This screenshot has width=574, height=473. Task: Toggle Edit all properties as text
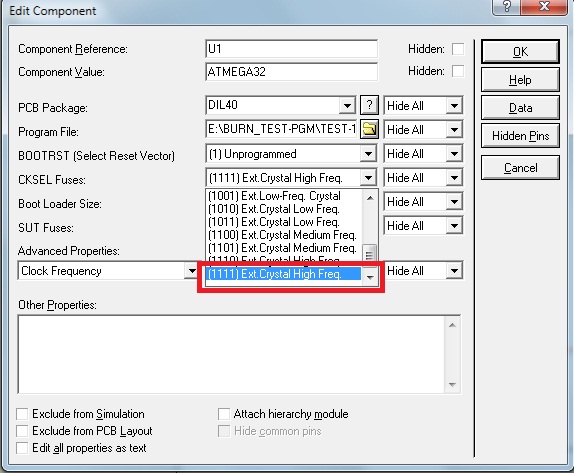tap(22, 448)
